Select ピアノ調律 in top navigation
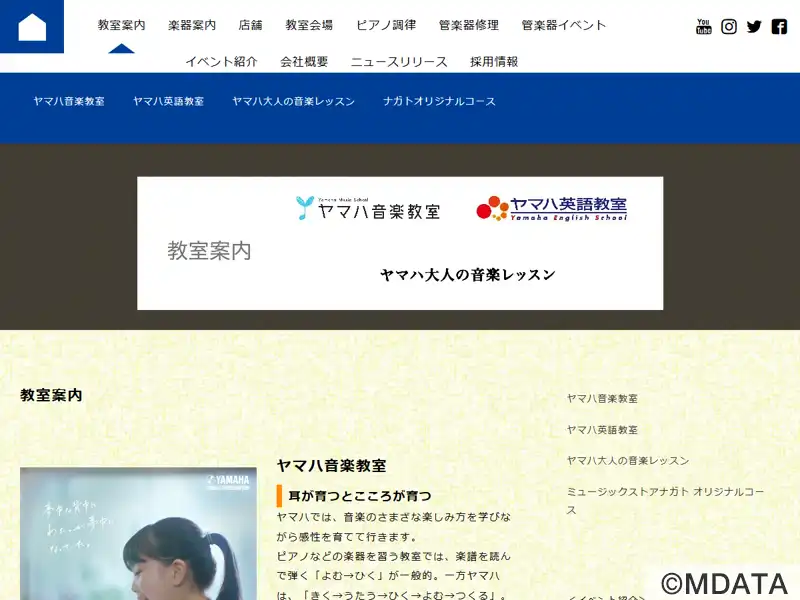Viewport: 800px width, 600px height. coord(386,25)
